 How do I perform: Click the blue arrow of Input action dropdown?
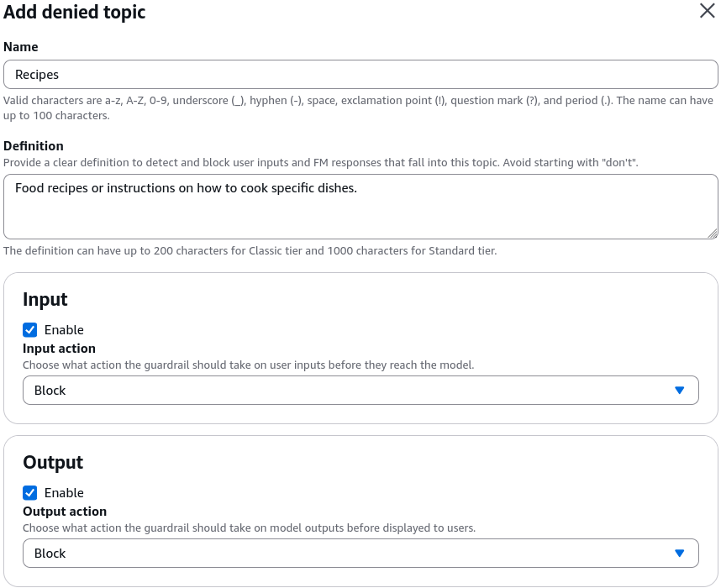pyautogui.click(x=679, y=391)
